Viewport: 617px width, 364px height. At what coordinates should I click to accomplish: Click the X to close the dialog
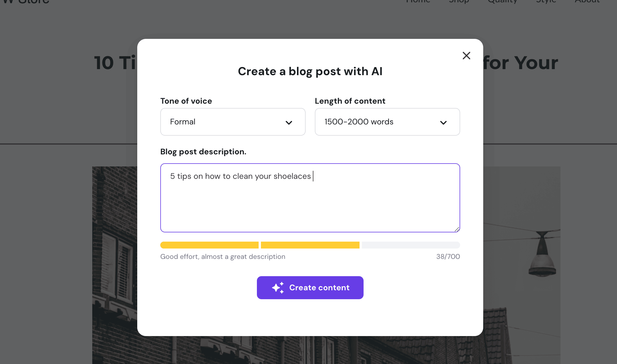(x=466, y=55)
